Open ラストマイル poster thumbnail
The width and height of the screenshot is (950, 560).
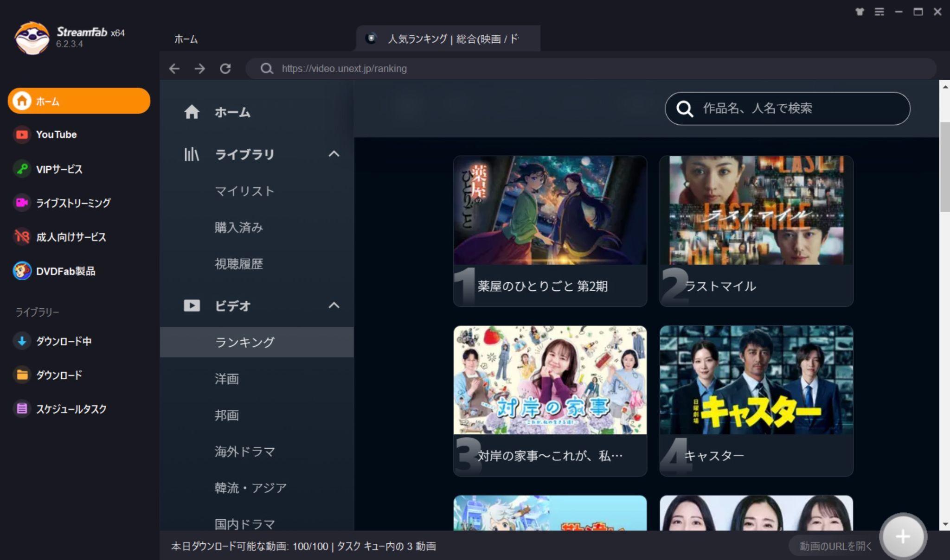click(x=756, y=210)
